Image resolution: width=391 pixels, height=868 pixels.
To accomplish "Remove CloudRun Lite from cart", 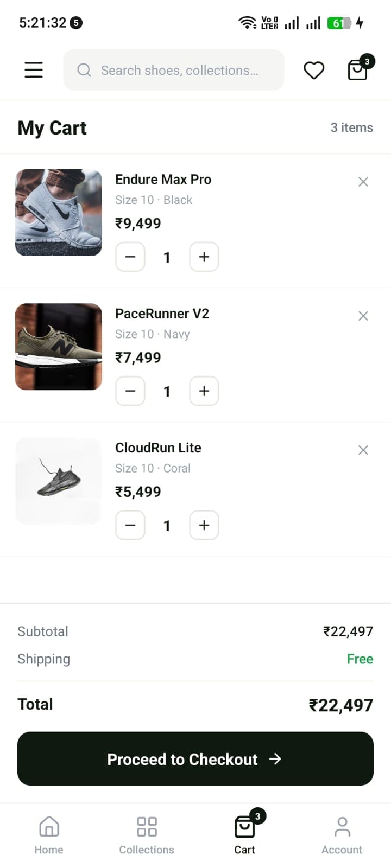I will (x=363, y=450).
